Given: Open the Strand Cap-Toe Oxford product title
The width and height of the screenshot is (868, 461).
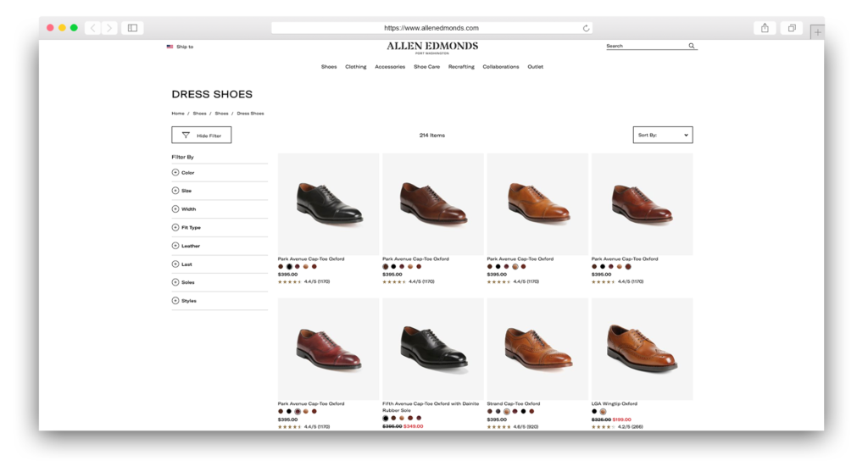Looking at the screenshot, I should coord(513,404).
